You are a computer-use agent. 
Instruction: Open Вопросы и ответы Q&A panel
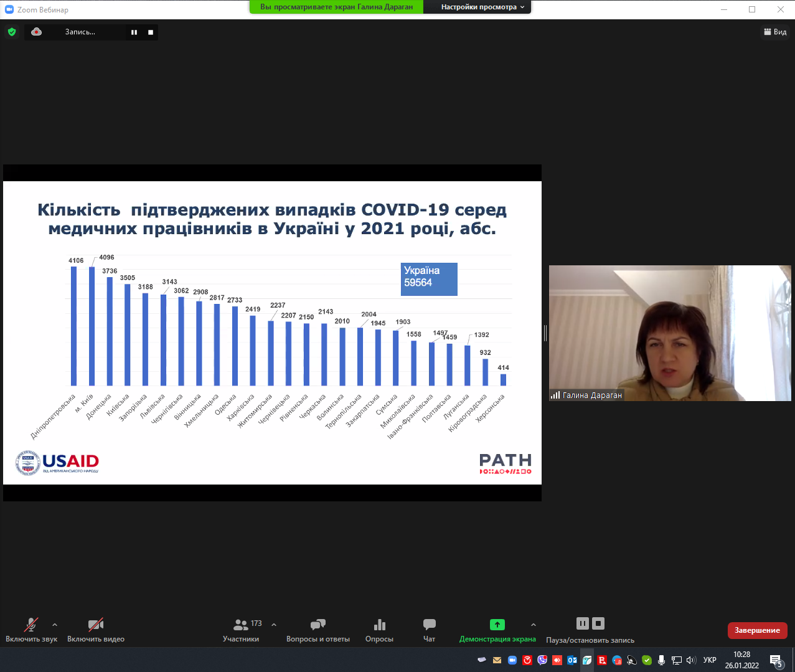318,630
